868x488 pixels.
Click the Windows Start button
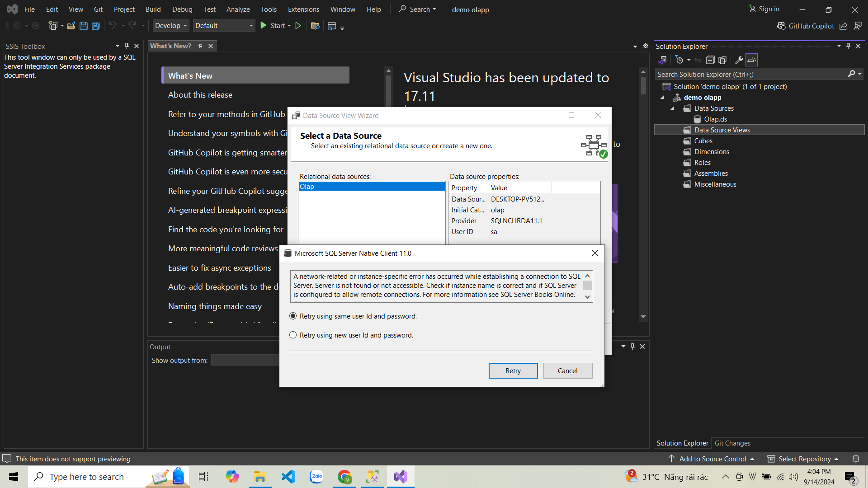(14, 477)
